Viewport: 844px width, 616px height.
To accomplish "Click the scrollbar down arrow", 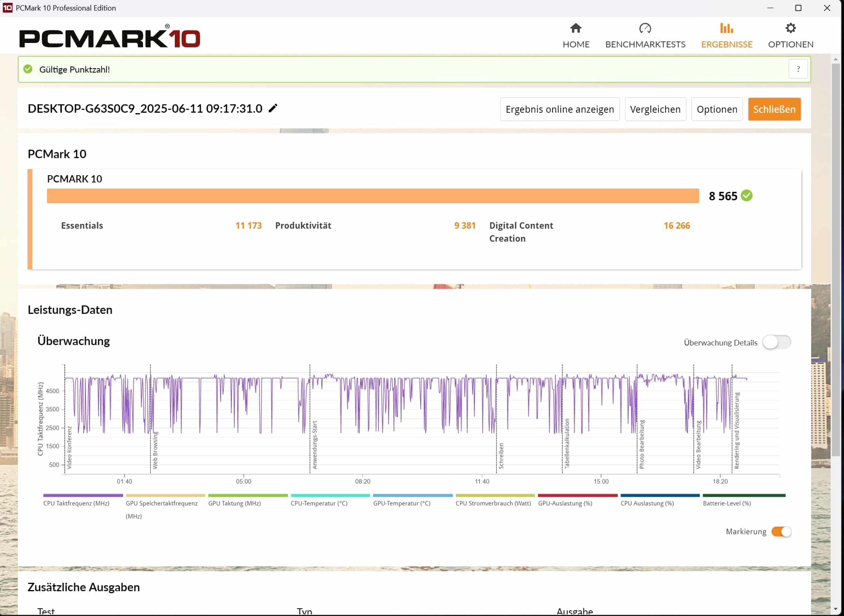I will [835, 609].
